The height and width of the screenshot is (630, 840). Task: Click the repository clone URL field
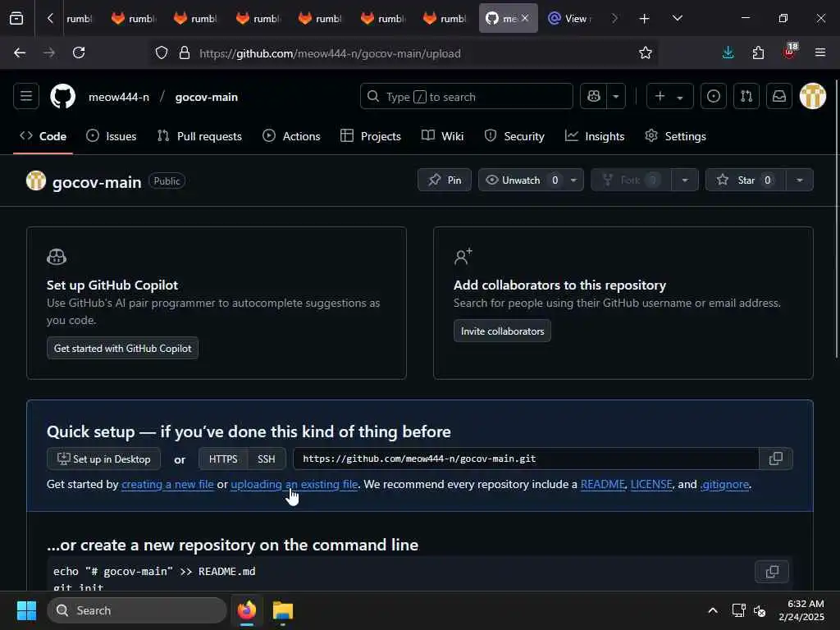click(526, 459)
